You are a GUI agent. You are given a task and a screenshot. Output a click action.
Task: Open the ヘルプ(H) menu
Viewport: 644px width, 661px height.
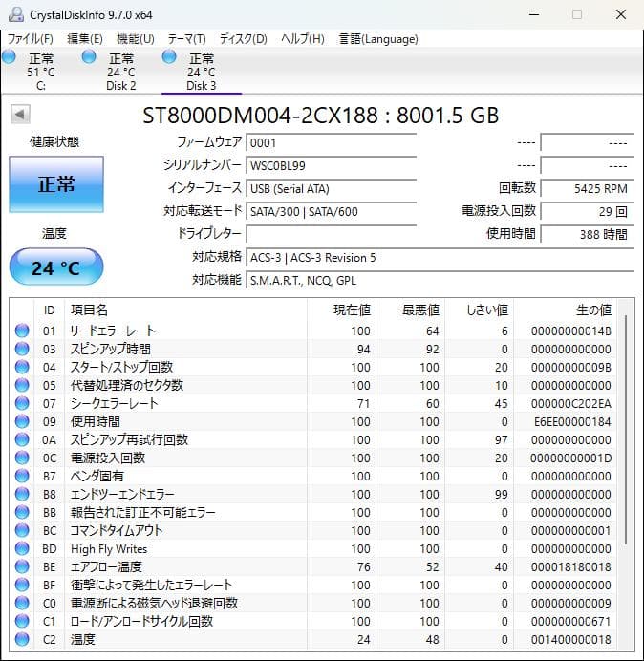[303, 39]
